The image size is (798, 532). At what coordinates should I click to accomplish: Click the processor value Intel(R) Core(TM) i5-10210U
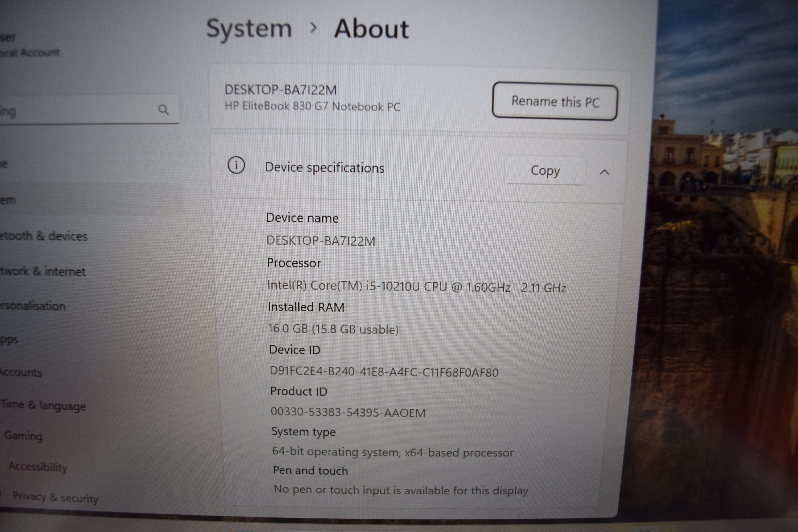417,287
